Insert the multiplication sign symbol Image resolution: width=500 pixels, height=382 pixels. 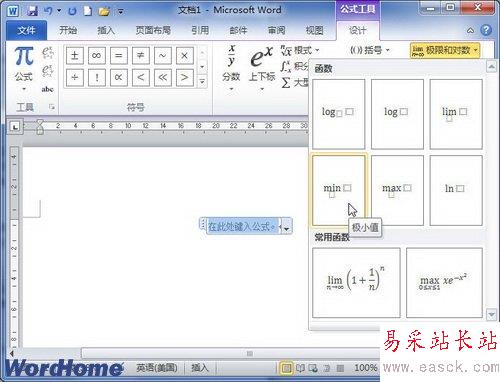click(x=184, y=56)
